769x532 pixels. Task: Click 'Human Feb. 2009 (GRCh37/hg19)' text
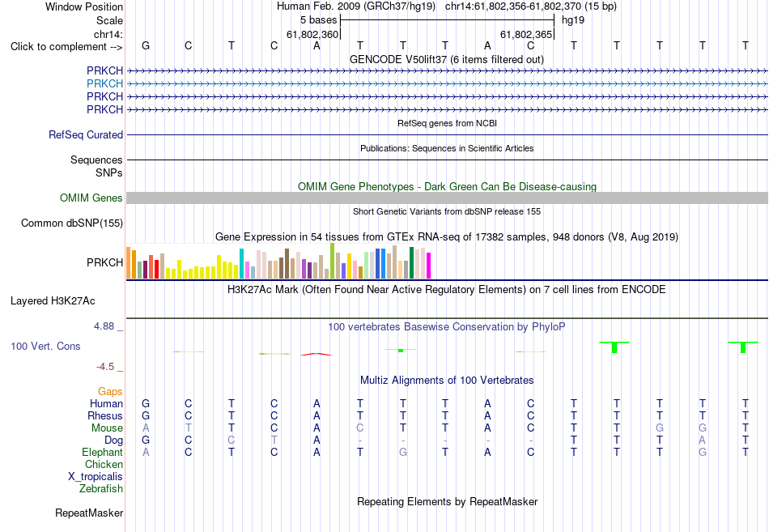coord(356,6)
